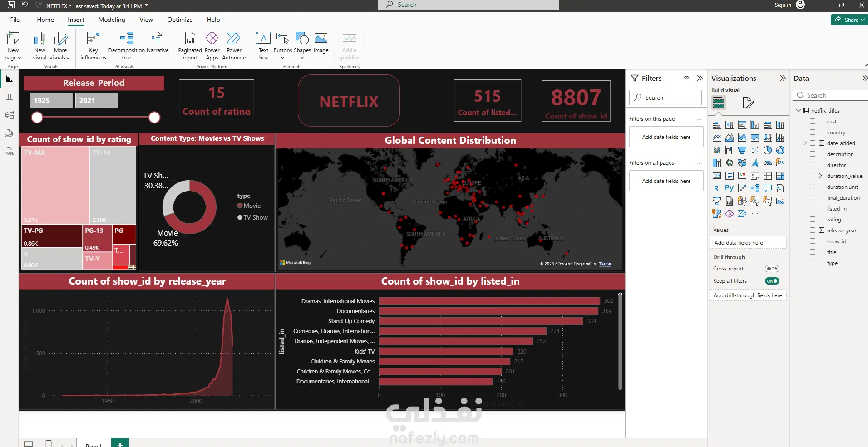Image resolution: width=868 pixels, height=447 pixels.
Task: Select the scatter chart visual icon
Action: [x=755, y=150]
